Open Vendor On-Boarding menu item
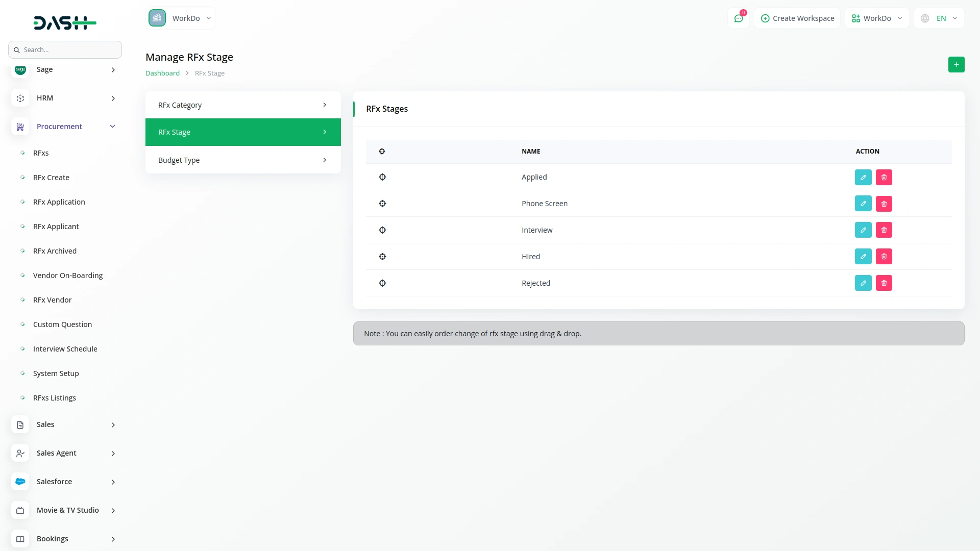 tap(68, 275)
